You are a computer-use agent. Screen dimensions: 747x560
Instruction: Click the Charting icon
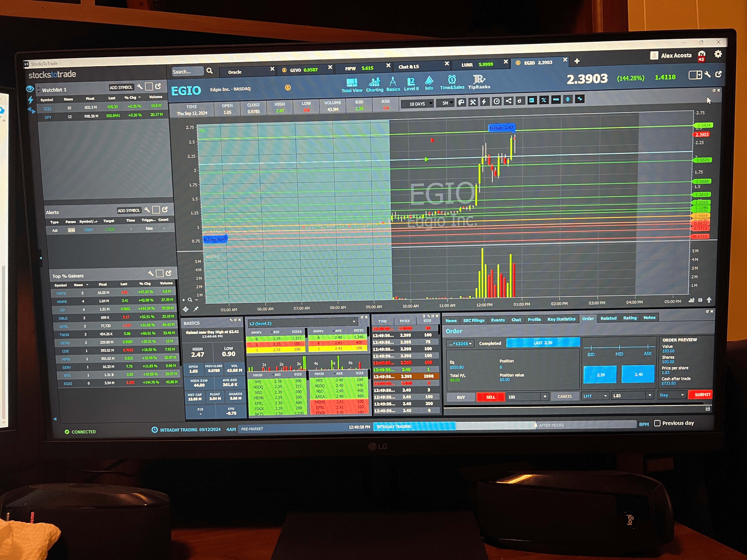pos(374,82)
